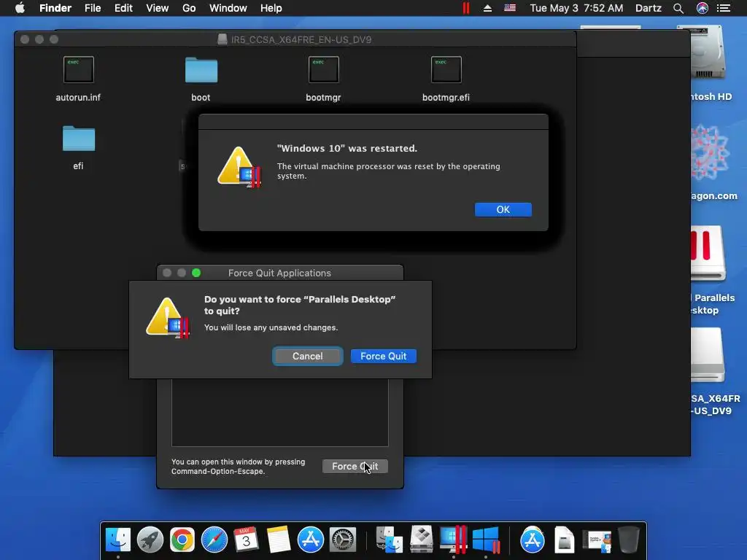
Task: Select Macintosh HD drive on desktop
Action: 708,53
